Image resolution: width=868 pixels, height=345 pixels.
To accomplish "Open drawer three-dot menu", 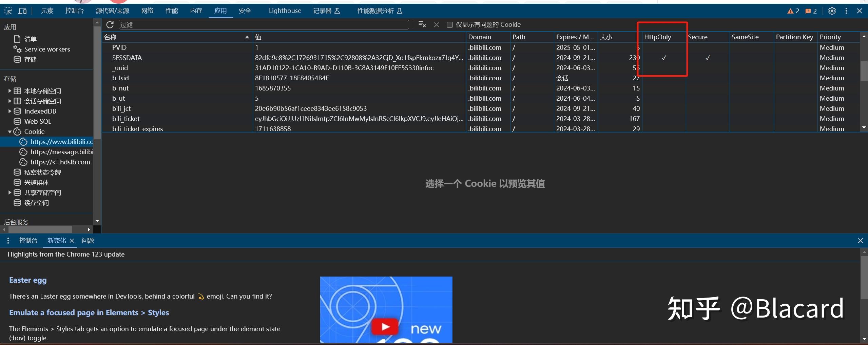I will 8,241.
